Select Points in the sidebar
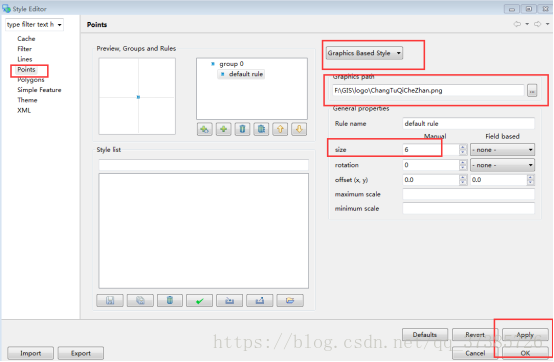The image size is (554, 362). (26, 70)
